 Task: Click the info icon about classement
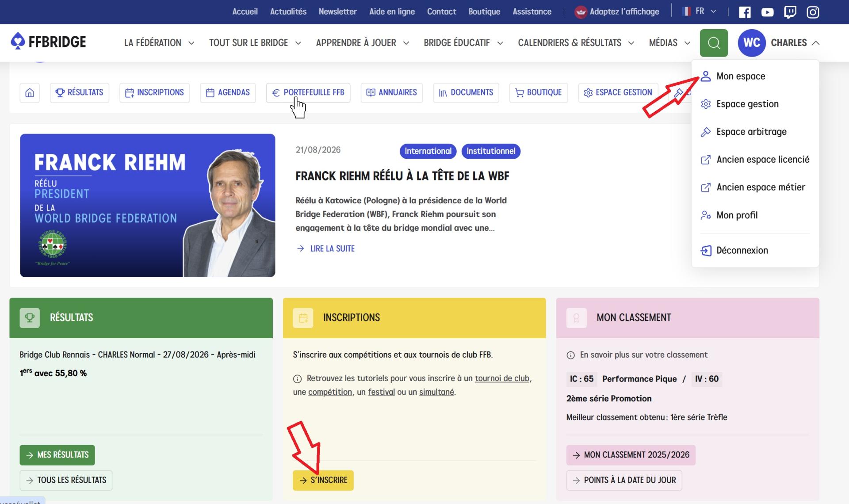[571, 355]
